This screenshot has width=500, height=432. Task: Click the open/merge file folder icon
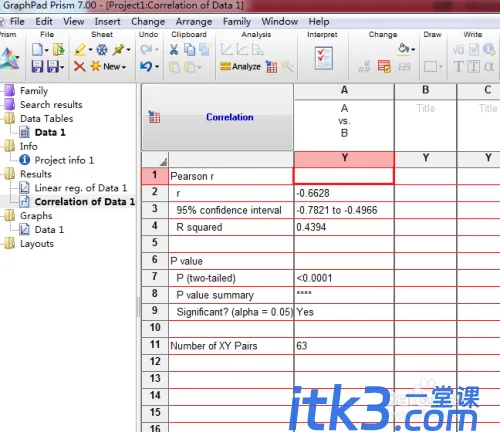(59, 50)
